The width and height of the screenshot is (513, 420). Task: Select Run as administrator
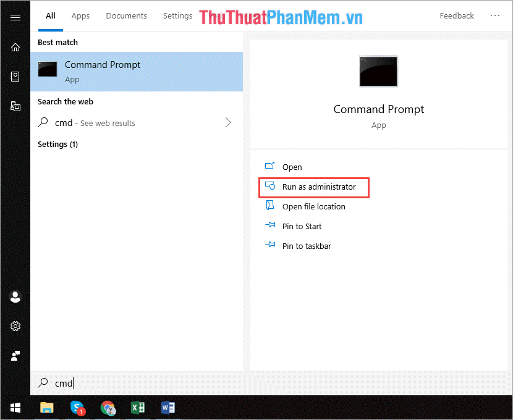[320, 187]
